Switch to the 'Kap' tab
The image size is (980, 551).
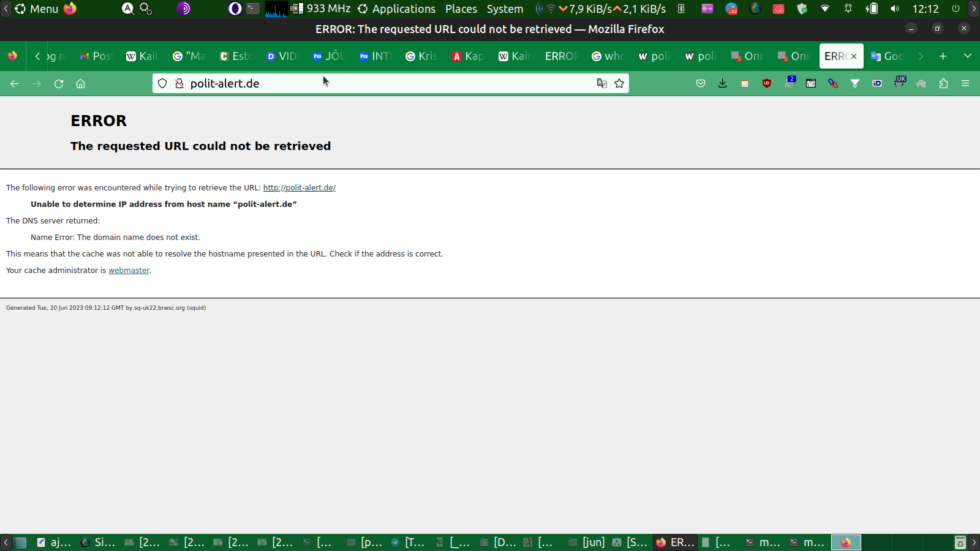pyautogui.click(x=469, y=56)
